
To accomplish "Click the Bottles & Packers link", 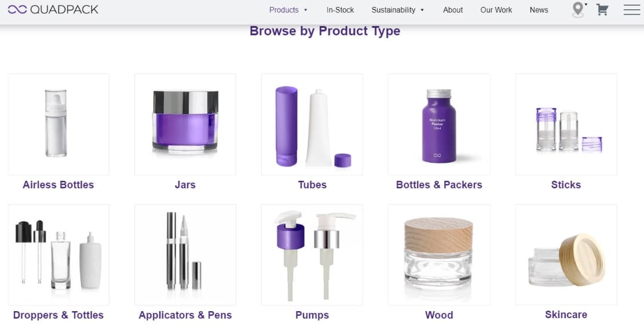I will tap(439, 185).
